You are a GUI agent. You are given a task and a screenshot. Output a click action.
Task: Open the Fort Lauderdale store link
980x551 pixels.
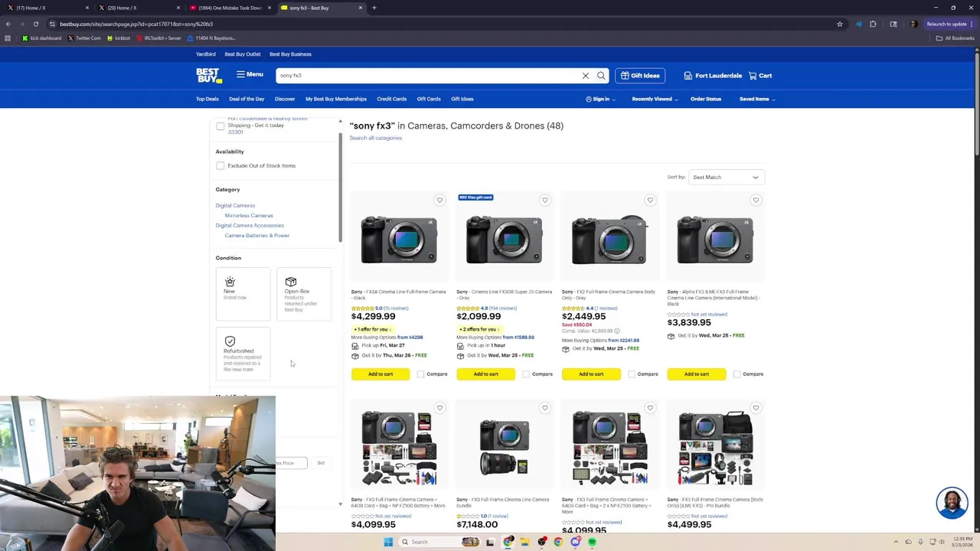point(713,76)
